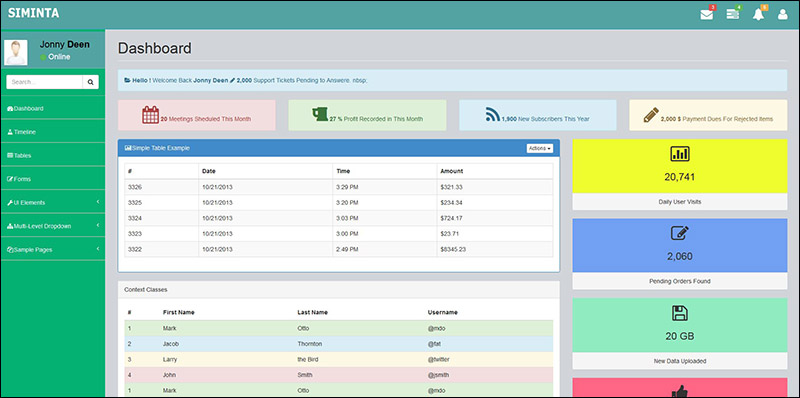
Task: Click the 2,060 orders value
Action: click(x=680, y=257)
